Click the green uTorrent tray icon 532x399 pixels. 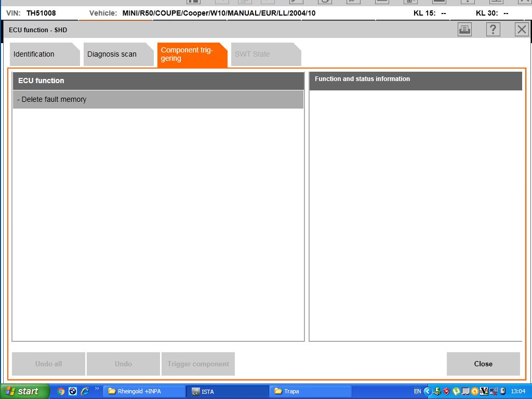(456, 391)
